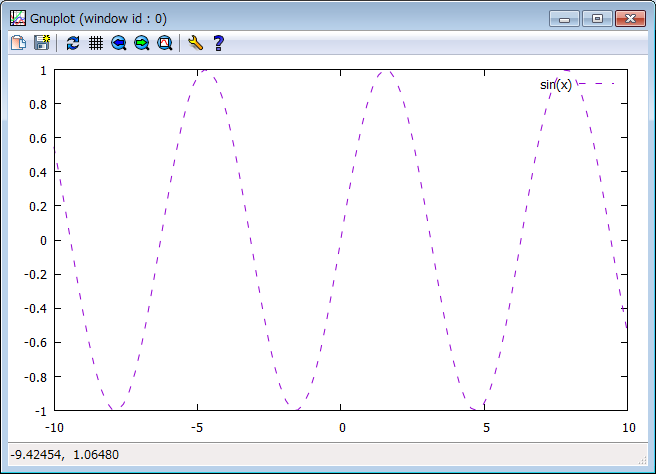Viewport: 656px width, 474px height.
Task: Apply the next zoom settings
Action: (x=142, y=43)
